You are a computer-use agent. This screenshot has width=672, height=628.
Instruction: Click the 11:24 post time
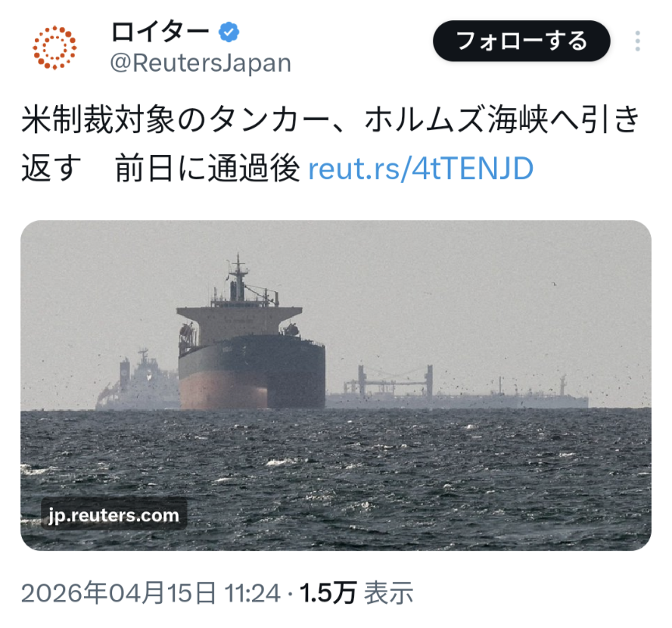253,593
